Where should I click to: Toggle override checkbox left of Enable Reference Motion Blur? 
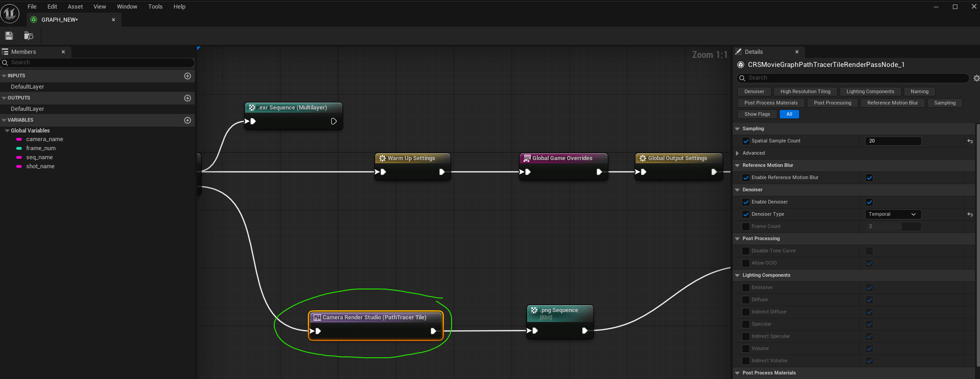(x=746, y=178)
